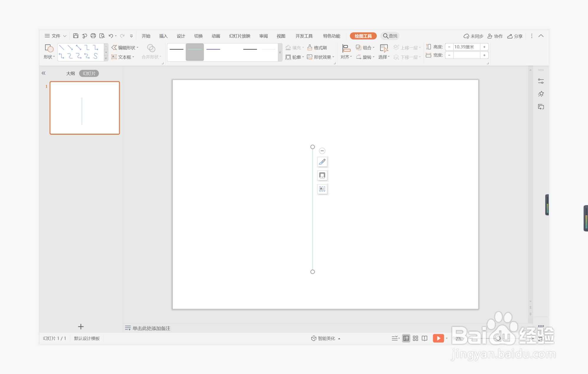The height and width of the screenshot is (374, 588).
Task: Open the star animation sidebar icon
Action: tap(541, 94)
